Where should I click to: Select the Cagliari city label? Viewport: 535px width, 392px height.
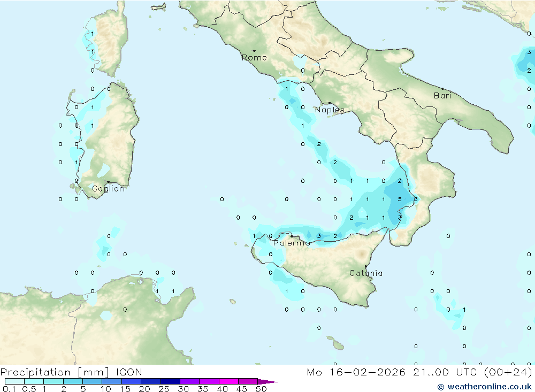(109, 189)
